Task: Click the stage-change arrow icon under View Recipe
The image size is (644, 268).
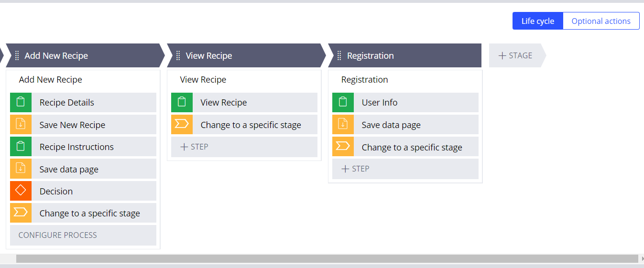Action: tap(182, 125)
